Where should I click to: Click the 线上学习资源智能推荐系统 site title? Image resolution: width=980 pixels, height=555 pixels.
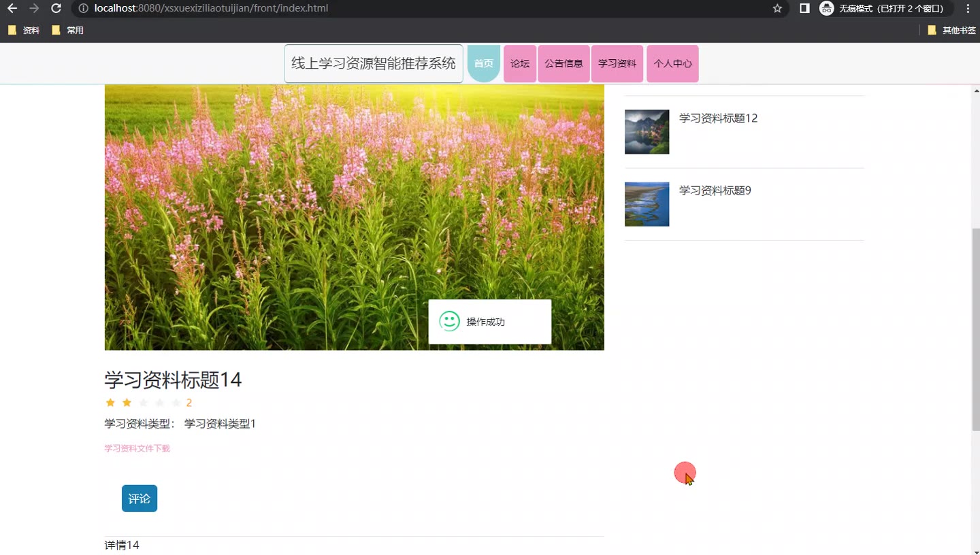(374, 63)
